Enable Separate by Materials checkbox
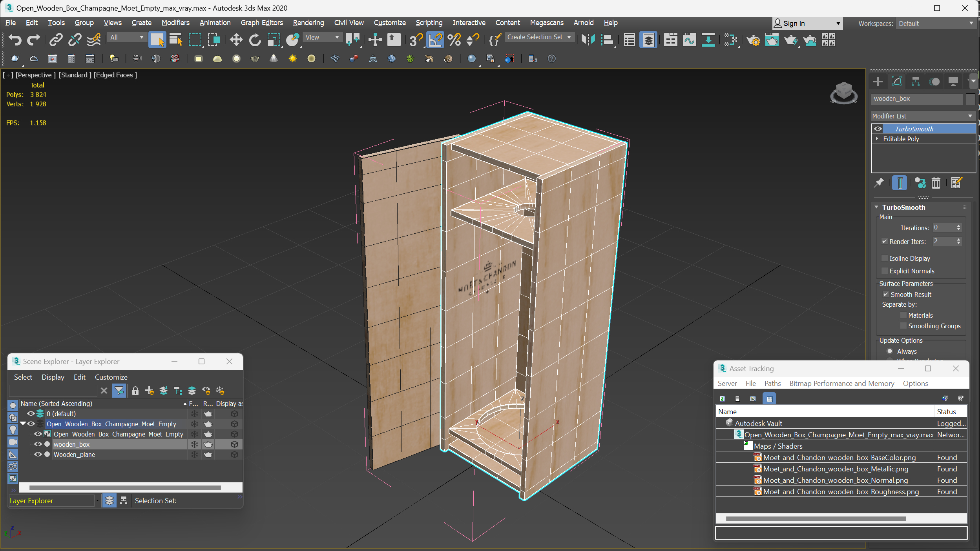 pos(903,315)
